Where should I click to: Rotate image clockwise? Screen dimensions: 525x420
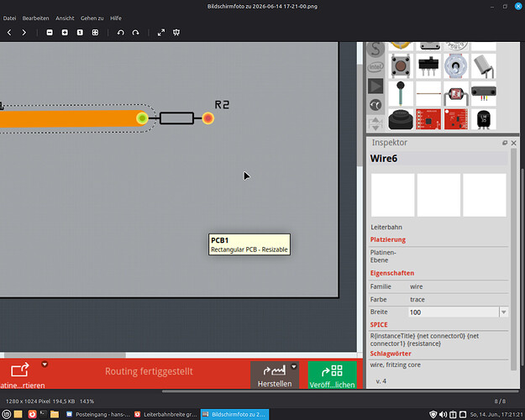pyautogui.click(x=135, y=33)
